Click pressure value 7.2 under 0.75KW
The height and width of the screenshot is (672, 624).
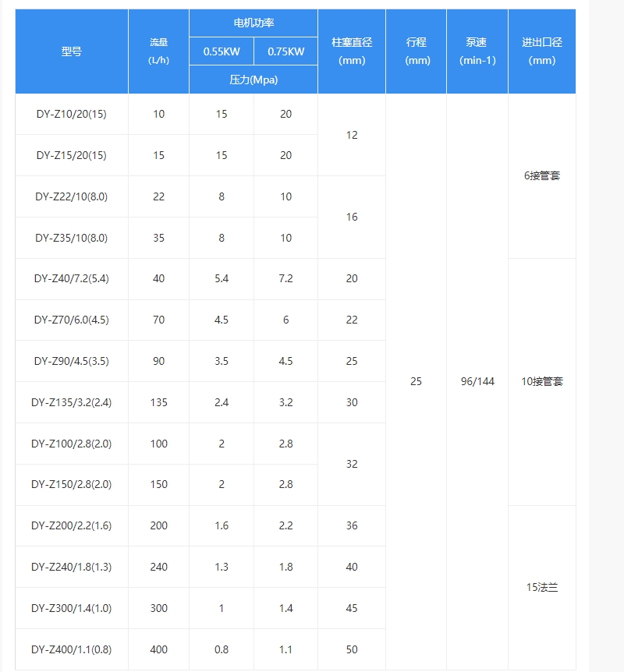(x=286, y=278)
